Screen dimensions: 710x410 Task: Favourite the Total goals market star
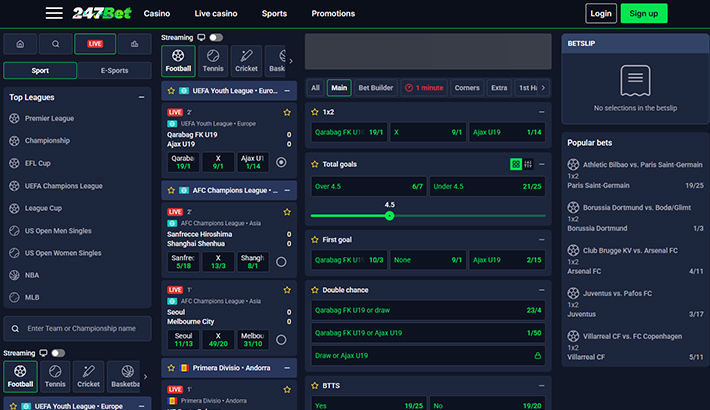coord(315,164)
